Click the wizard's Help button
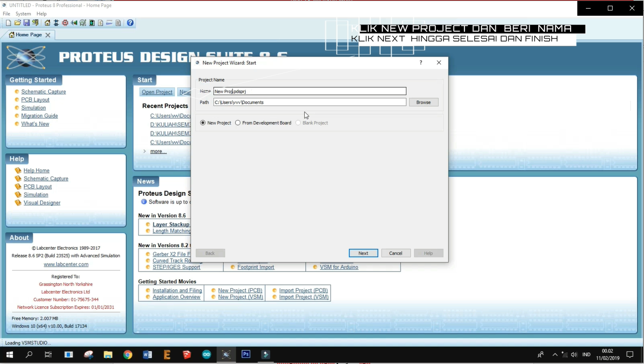644x364 pixels. [x=428, y=253]
